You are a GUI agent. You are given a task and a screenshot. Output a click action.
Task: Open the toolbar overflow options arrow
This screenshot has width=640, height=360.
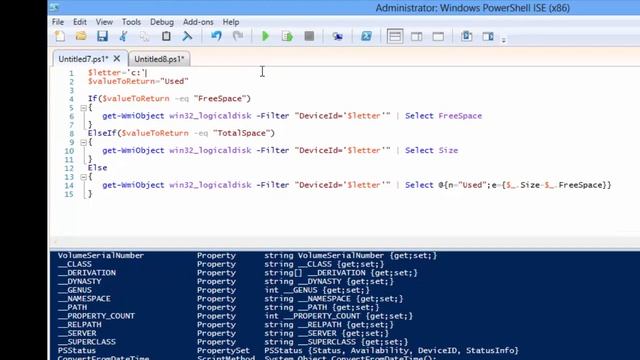pos(504,40)
